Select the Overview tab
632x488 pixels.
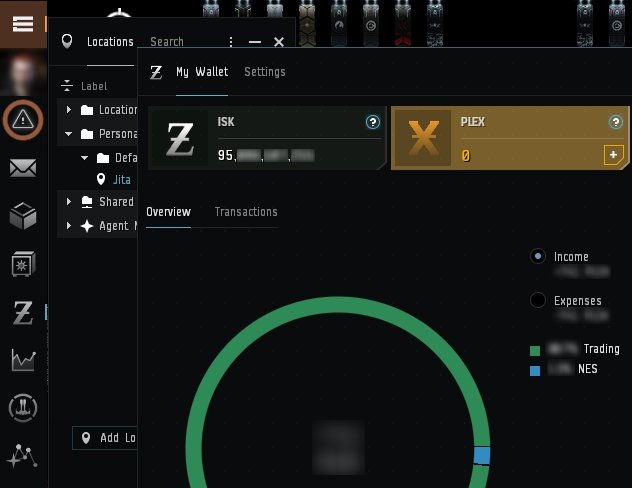click(168, 212)
